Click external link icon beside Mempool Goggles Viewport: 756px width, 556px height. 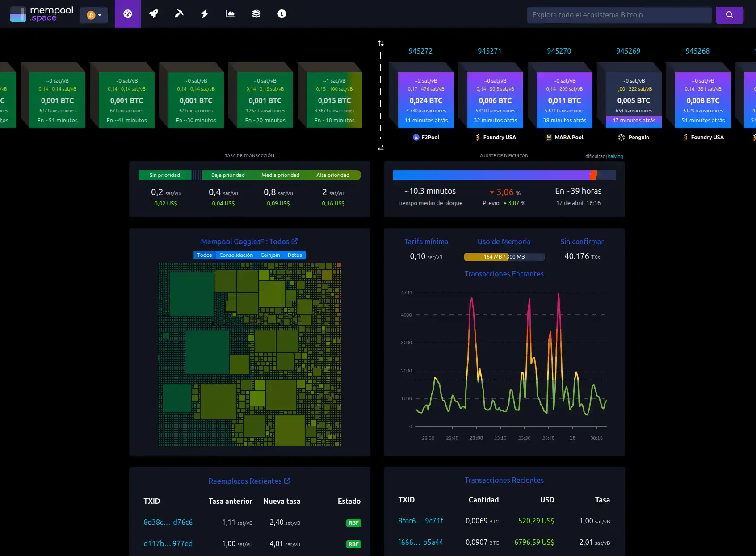294,241
